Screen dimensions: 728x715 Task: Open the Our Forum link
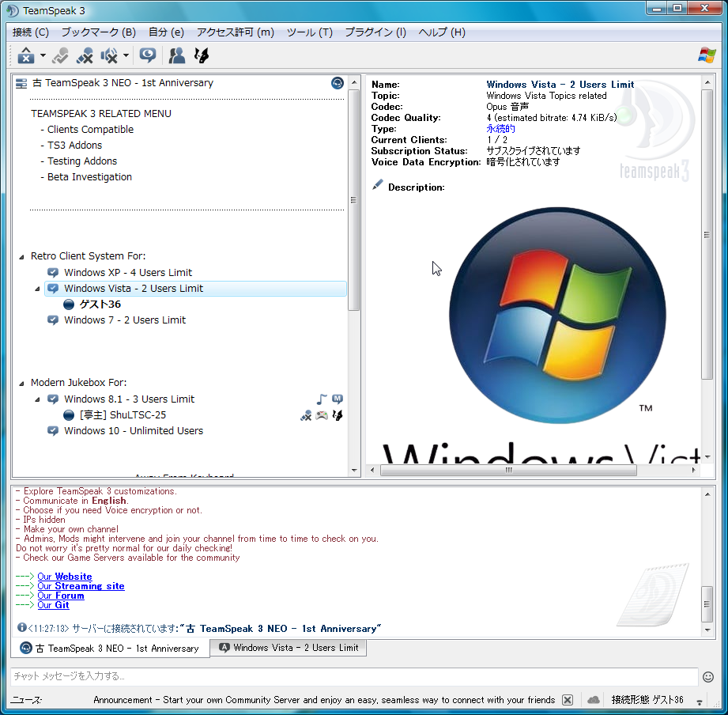coord(61,596)
